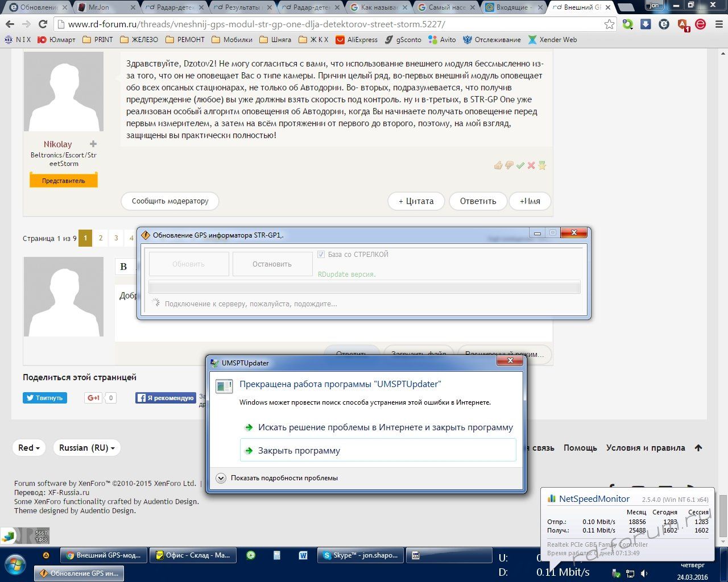Screen dimensions: 728x582
Task: Click the browser address bar URL
Action: 256,24
